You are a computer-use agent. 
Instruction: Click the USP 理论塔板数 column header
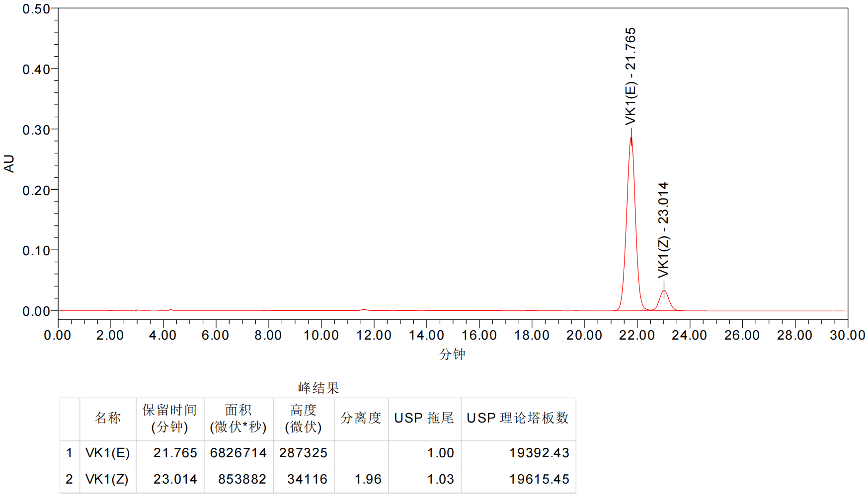pos(518,418)
